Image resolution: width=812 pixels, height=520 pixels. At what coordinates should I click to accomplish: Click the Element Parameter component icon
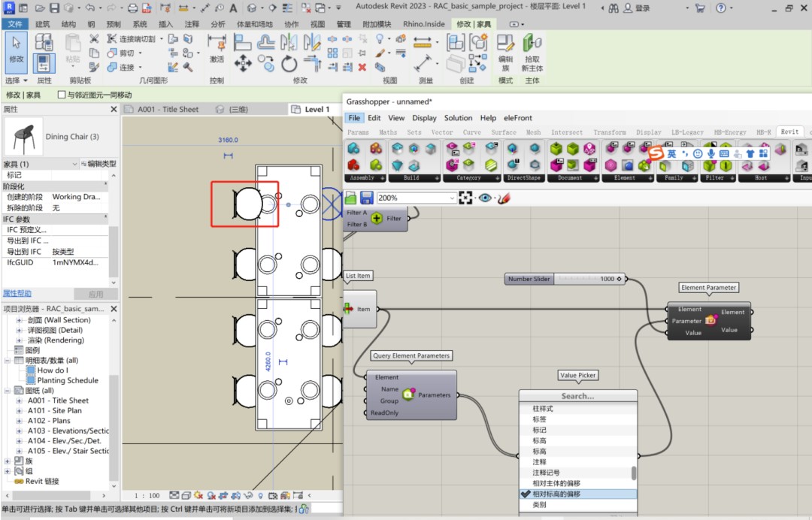tap(710, 321)
